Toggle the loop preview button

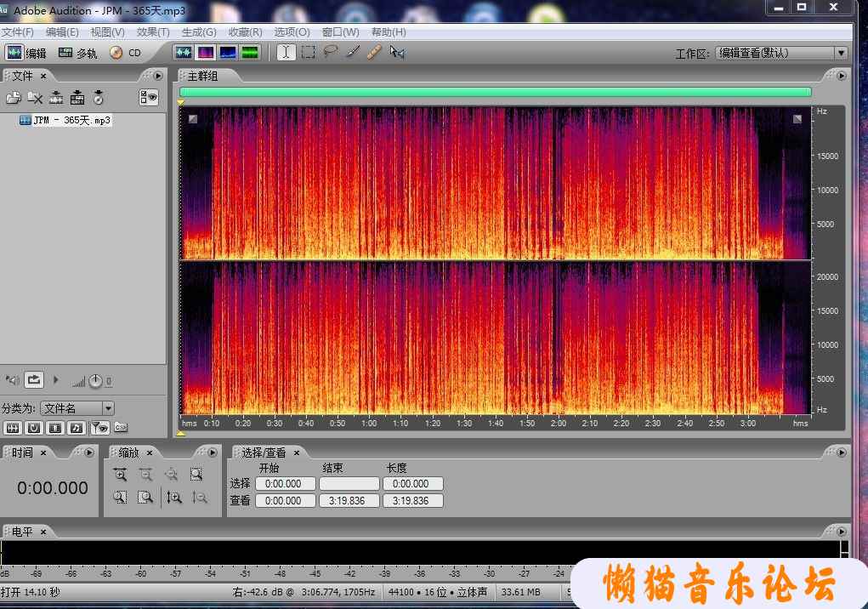pos(34,380)
